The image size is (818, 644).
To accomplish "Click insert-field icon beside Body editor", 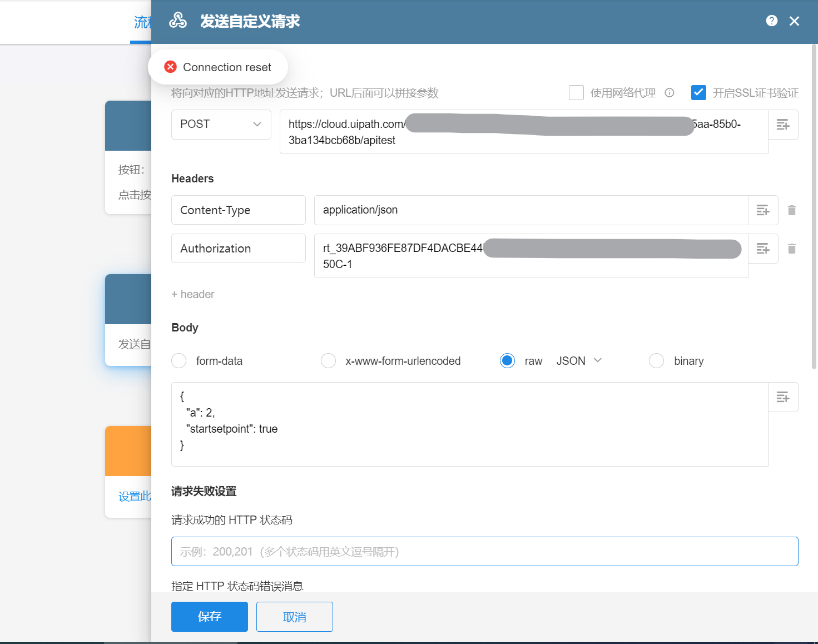I will 783,397.
